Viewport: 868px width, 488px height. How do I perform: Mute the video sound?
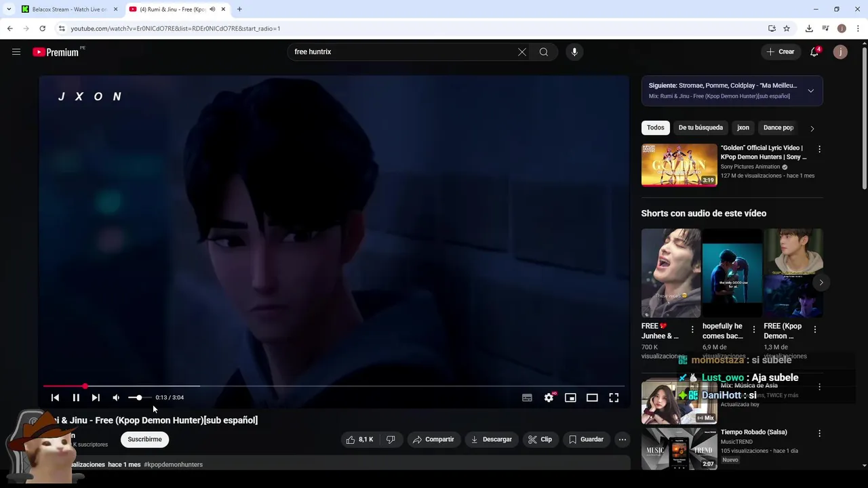[116, 398]
